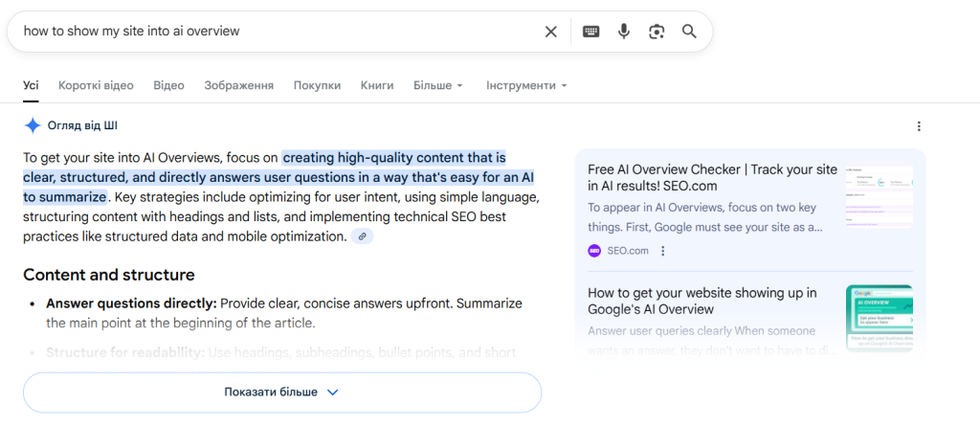The height and width of the screenshot is (426, 980).
Task: Click the SEO.com favicon icon
Action: [x=594, y=251]
